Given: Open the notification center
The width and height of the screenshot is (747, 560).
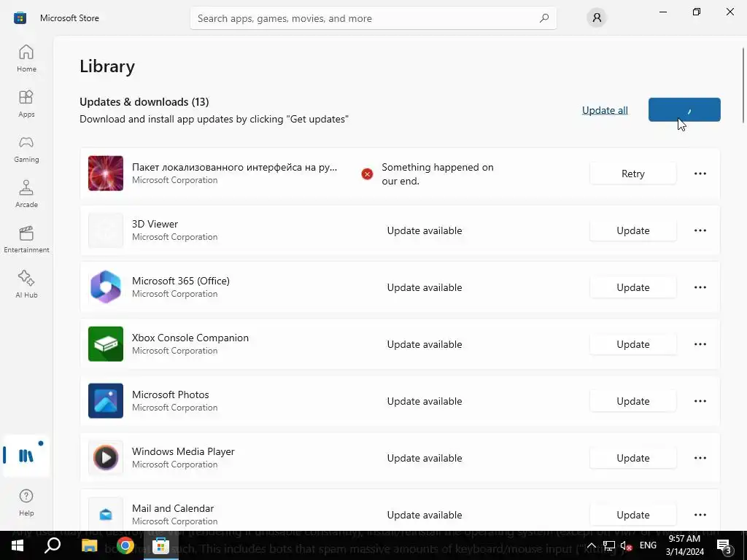Looking at the screenshot, I should [724, 545].
